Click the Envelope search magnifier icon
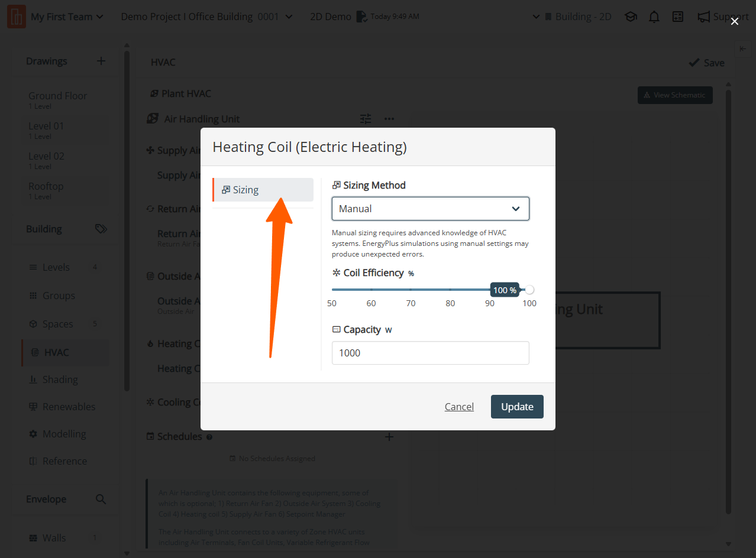Image resolution: width=756 pixels, height=558 pixels. click(x=101, y=499)
